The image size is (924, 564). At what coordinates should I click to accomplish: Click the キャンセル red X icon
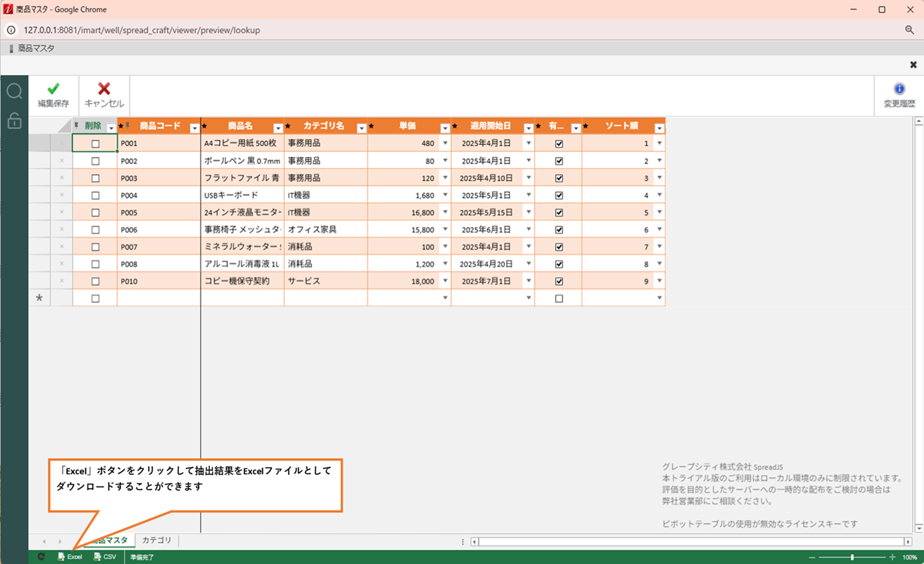click(104, 89)
